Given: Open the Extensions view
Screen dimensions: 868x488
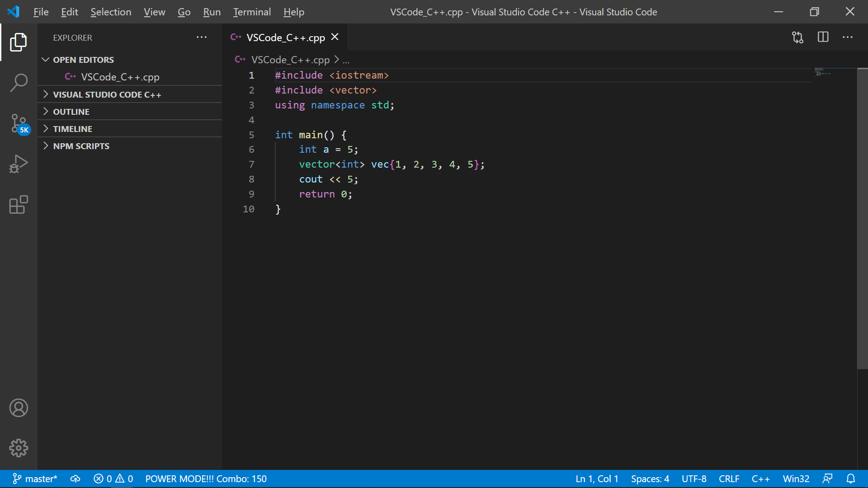Looking at the screenshot, I should click(19, 205).
